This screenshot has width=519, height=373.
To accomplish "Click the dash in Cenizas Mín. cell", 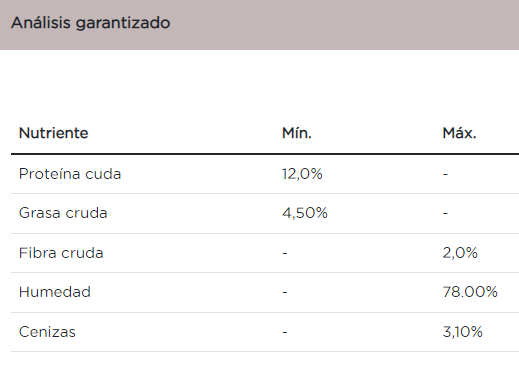I will pos(285,332).
